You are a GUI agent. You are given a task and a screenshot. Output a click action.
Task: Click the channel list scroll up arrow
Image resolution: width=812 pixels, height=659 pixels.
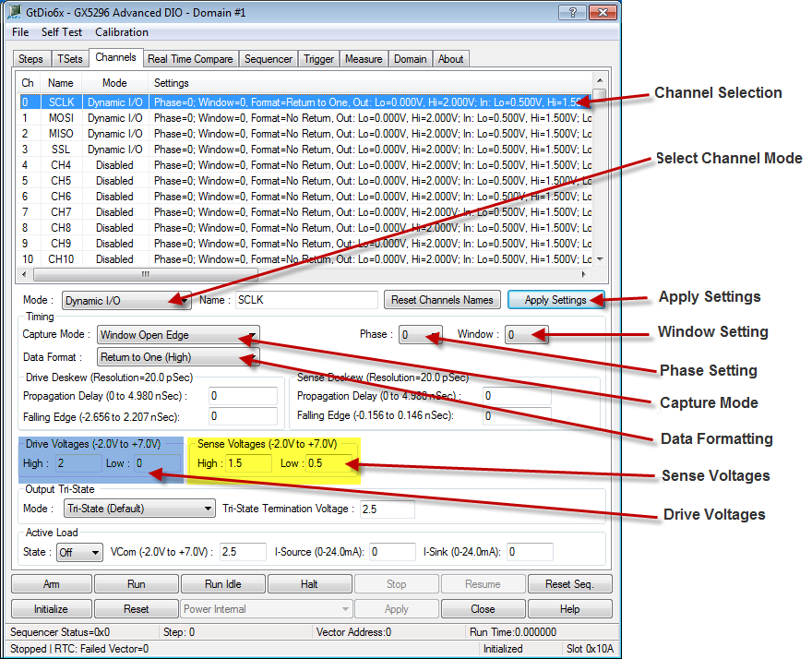[x=600, y=80]
